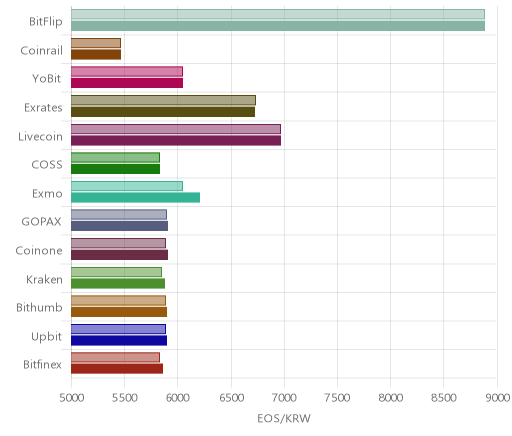Select the 7000 axis tick label
Screen dimensions: 512x436
[284, 398]
